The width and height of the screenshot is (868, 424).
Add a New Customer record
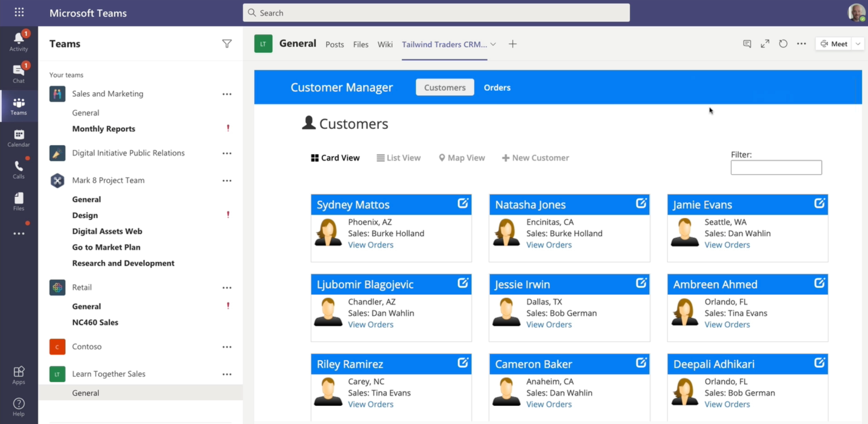pos(535,158)
